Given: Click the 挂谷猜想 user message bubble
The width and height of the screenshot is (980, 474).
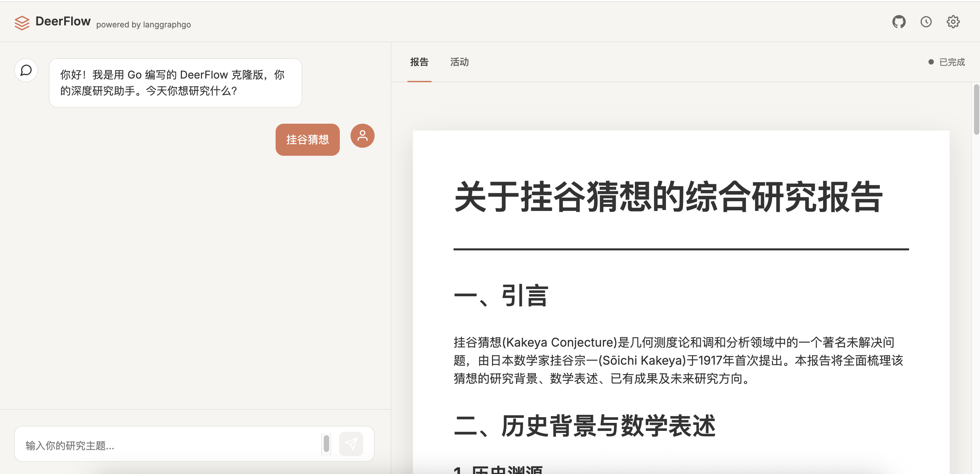Looking at the screenshot, I should click(307, 139).
